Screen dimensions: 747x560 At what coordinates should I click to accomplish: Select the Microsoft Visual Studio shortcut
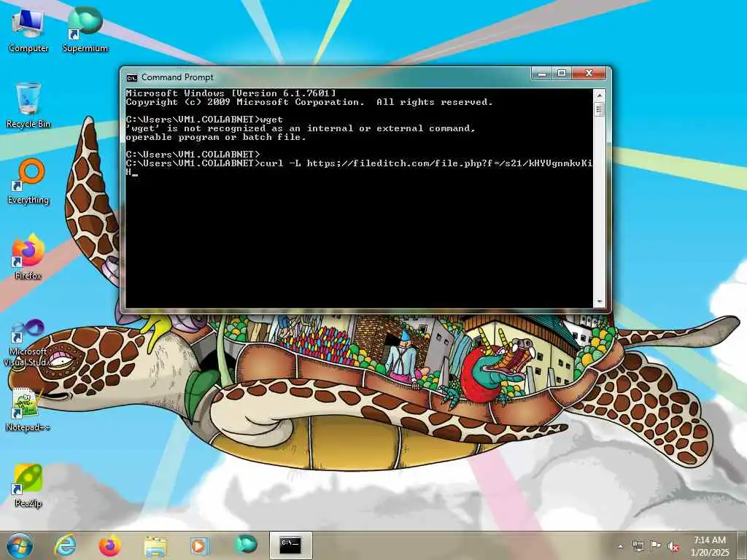pyautogui.click(x=28, y=343)
